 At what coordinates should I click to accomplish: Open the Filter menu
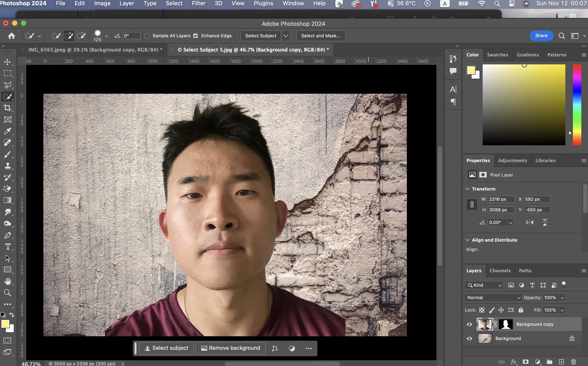[198, 3]
